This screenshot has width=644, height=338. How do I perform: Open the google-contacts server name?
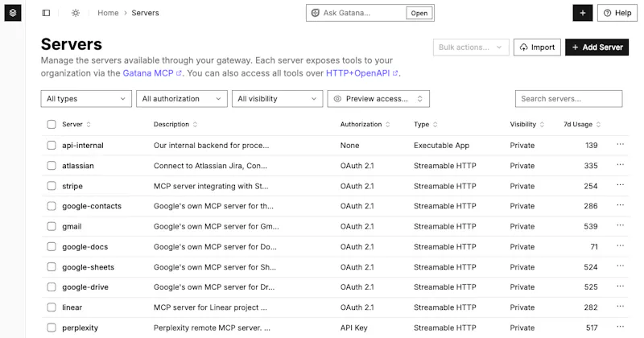[92, 206]
